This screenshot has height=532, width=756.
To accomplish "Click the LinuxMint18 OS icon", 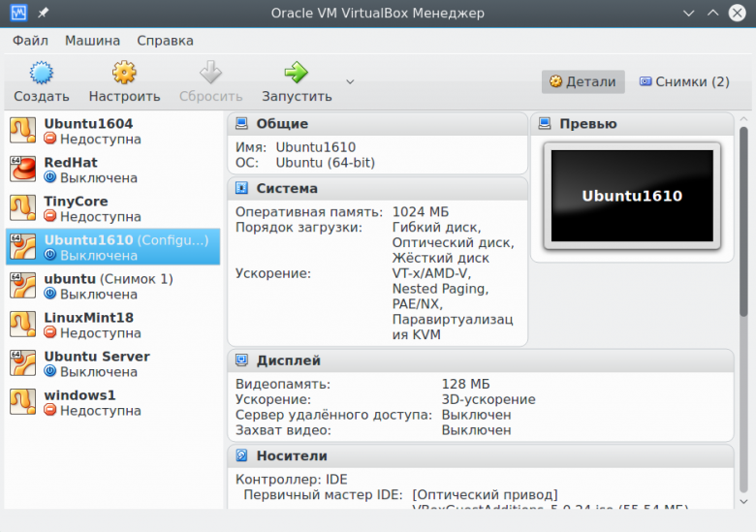I will pos(22,325).
